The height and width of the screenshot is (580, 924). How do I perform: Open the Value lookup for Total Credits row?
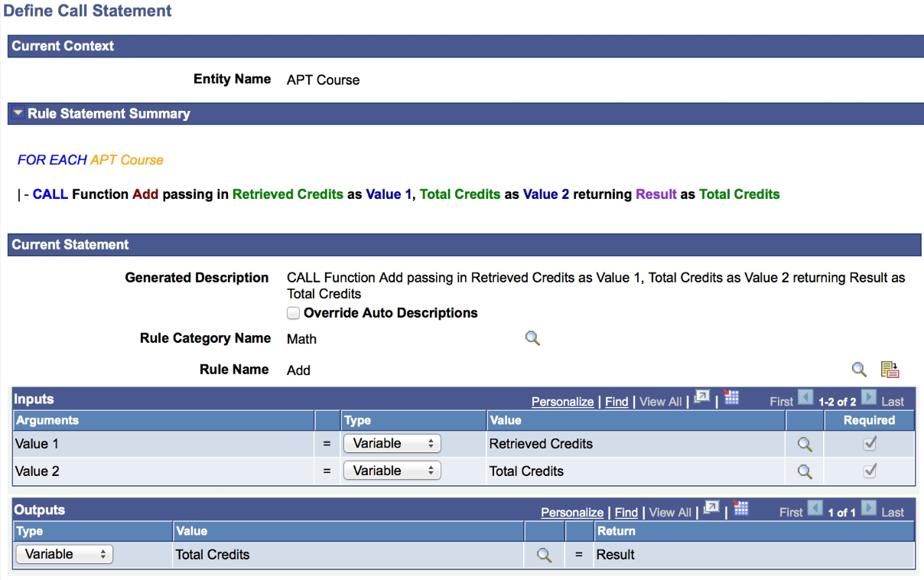click(x=803, y=471)
